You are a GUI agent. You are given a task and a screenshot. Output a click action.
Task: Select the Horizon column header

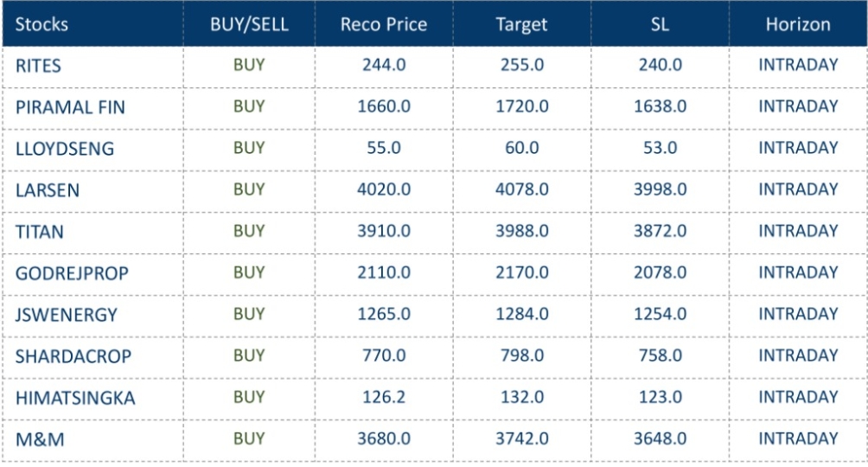click(x=798, y=24)
